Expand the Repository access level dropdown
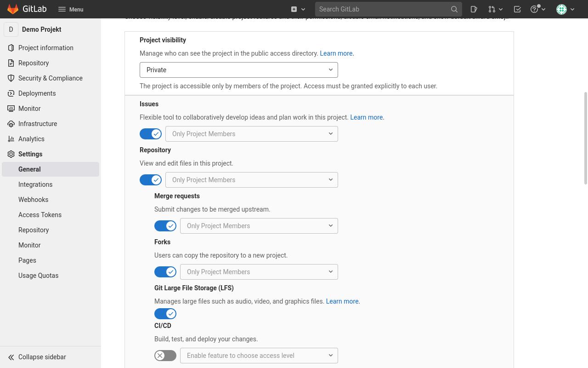Screen dimensions: 588x368 252,180
